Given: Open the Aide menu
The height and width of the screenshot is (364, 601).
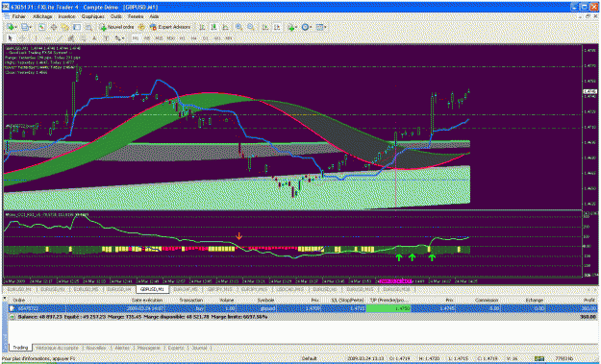Looking at the screenshot, I should tap(154, 17).
